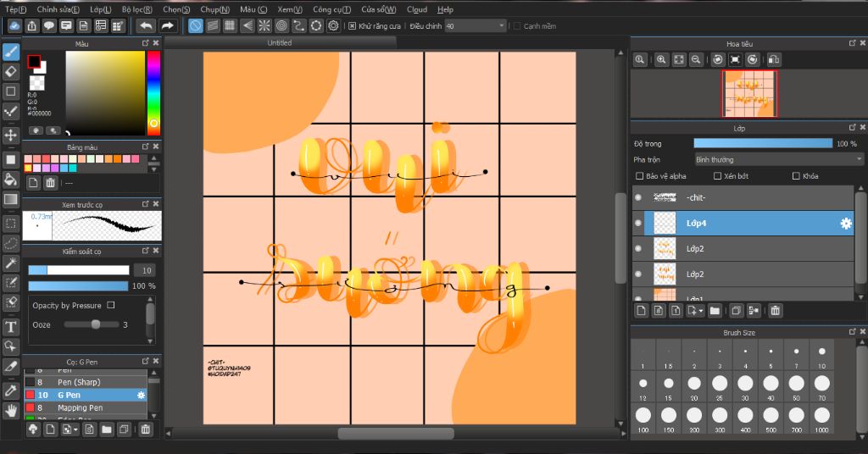Toggle visibility of layer Lớp4
868x454 pixels.
click(638, 224)
